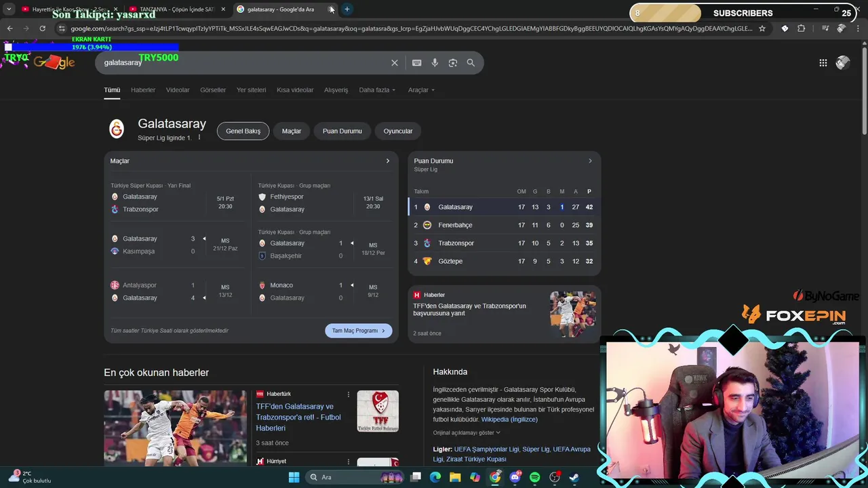The width and height of the screenshot is (868, 488).
Task: Reload the current page
Action: (x=42, y=28)
